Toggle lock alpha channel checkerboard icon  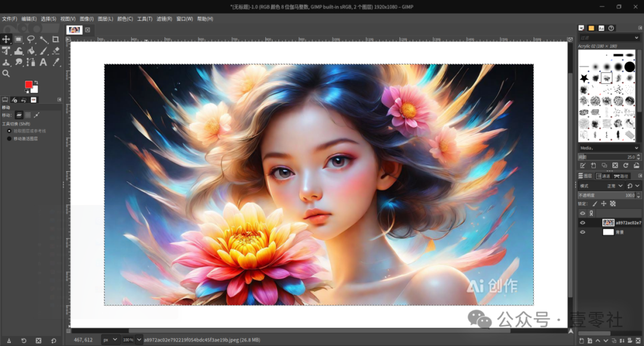click(613, 204)
